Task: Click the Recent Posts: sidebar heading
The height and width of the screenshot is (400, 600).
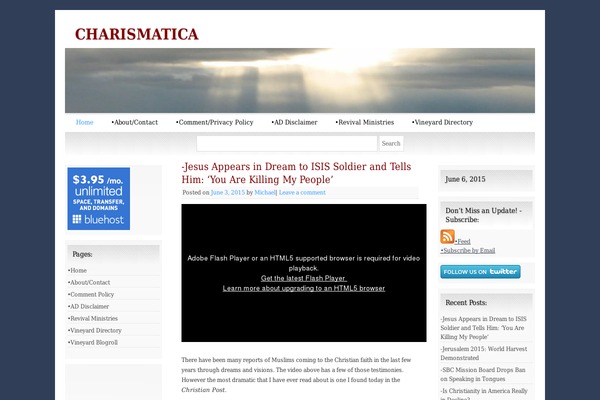Action: tap(466, 303)
